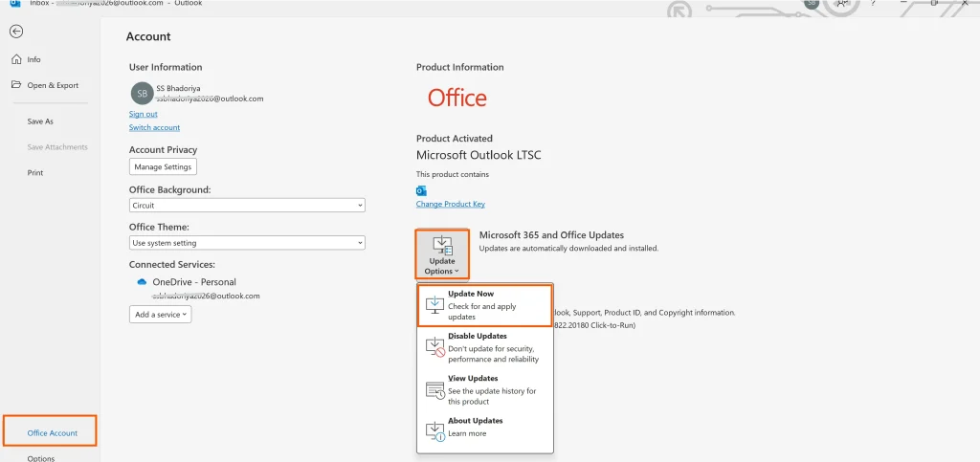Click the Outlook app icon in title bar

pos(14,3)
